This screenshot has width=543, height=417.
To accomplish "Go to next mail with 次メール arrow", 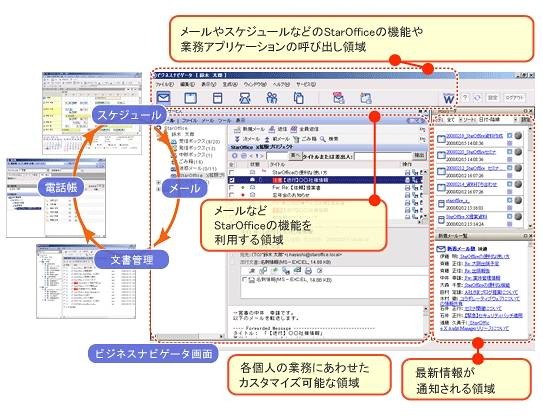I will pyautogui.click(x=237, y=139).
